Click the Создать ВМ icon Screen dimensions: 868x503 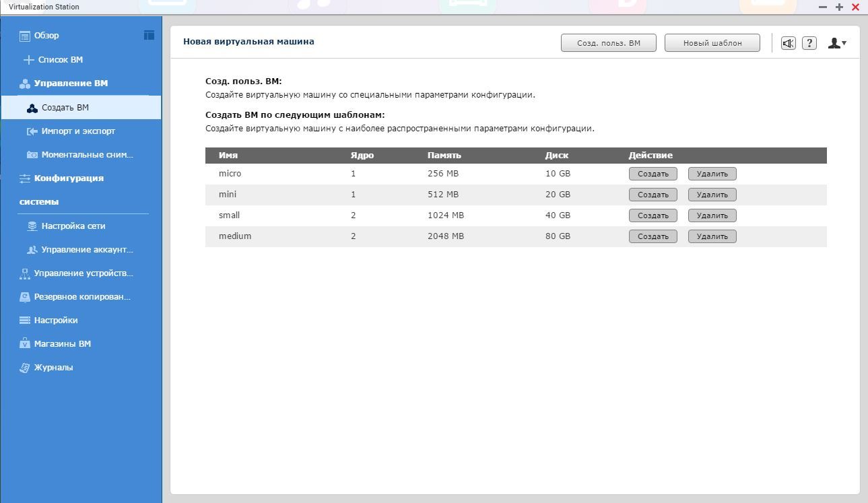pyautogui.click(x=32, y=108)
